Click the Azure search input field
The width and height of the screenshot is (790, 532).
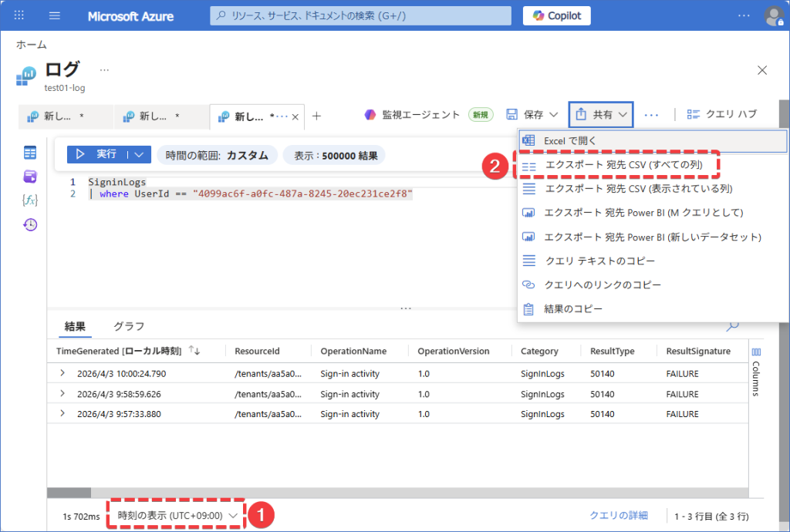coord(360,16)
